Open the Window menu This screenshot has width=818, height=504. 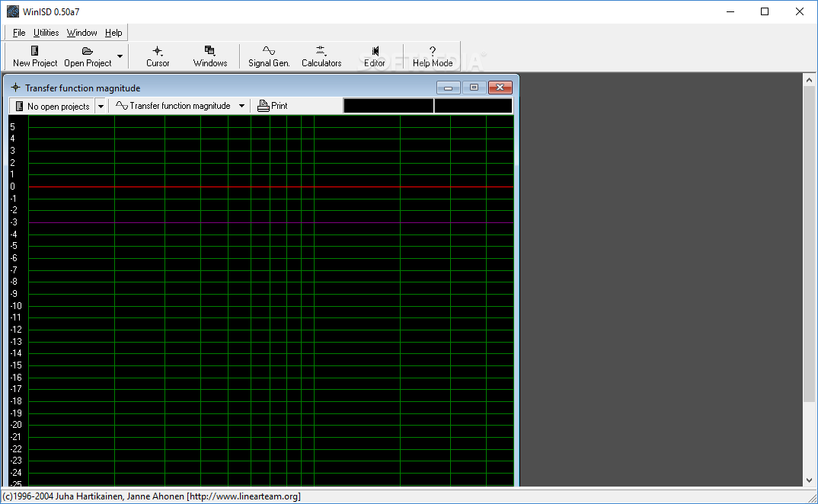[81, 33]
